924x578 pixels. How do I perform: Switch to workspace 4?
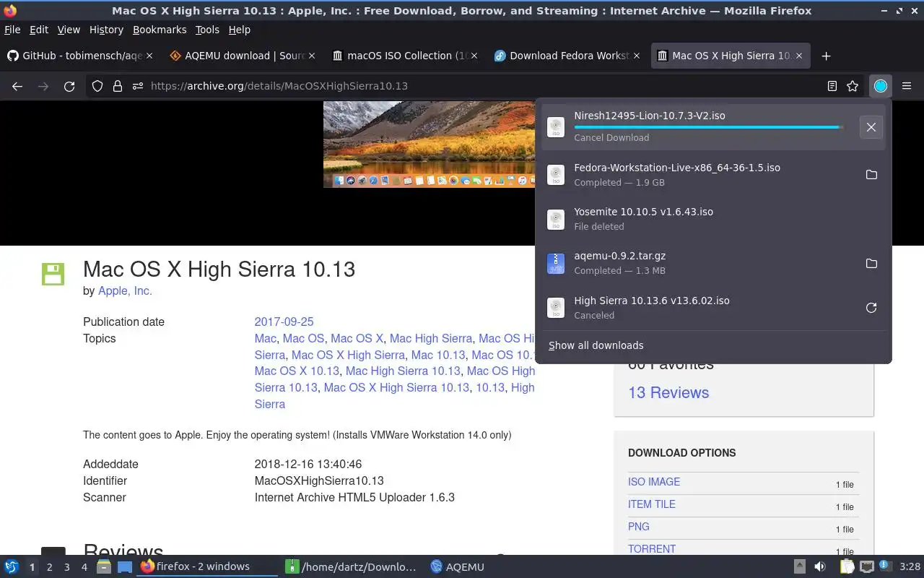84,567
